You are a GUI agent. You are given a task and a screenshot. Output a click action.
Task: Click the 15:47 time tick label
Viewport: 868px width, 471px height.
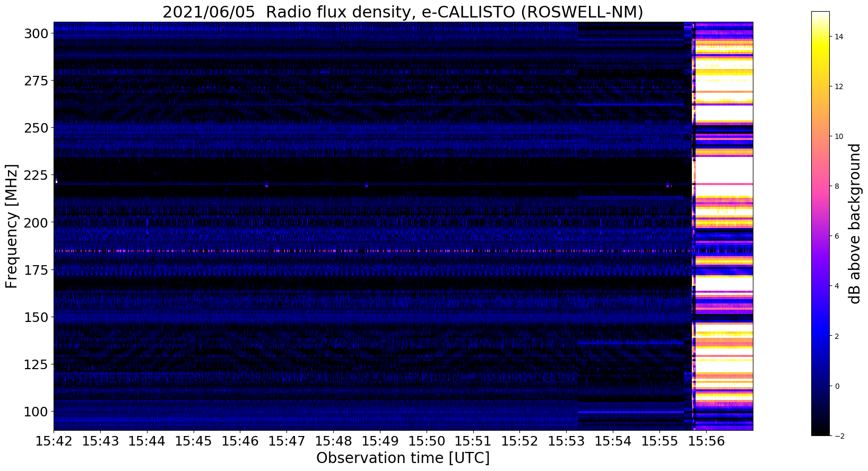point(287,441)
